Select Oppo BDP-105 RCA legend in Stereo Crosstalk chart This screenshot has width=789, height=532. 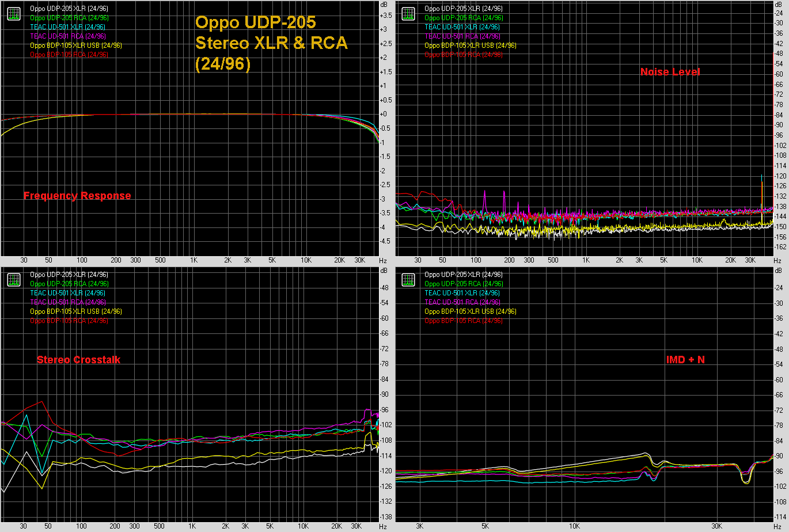pos(69,321)
